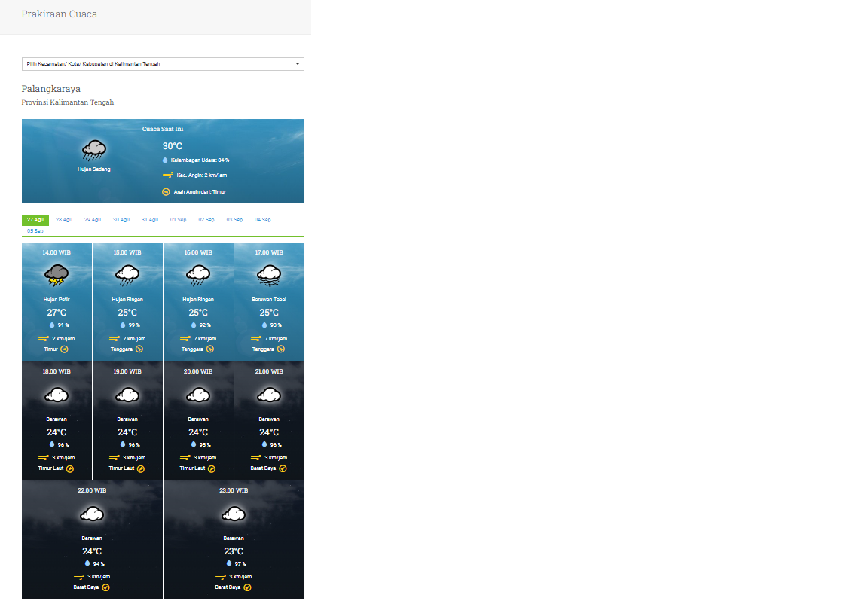Click the light rain icon for 15:00 WIB
Screen dimensions: 868x604
point(127,275)
